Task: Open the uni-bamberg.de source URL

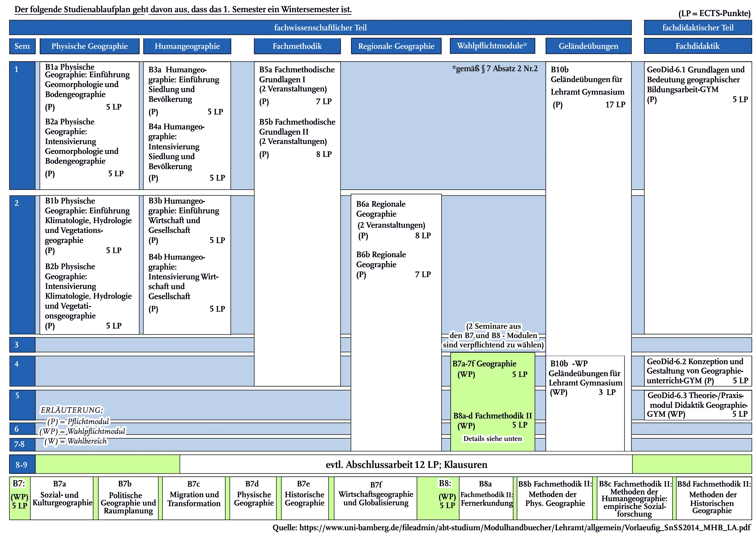Action: coord(524,527)
